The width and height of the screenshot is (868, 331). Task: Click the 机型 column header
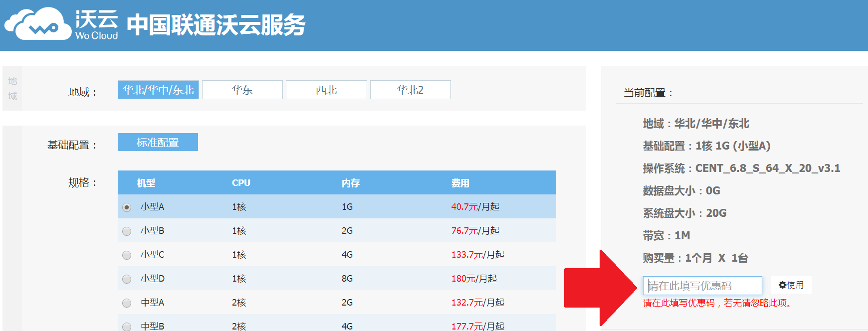(146, 183)
